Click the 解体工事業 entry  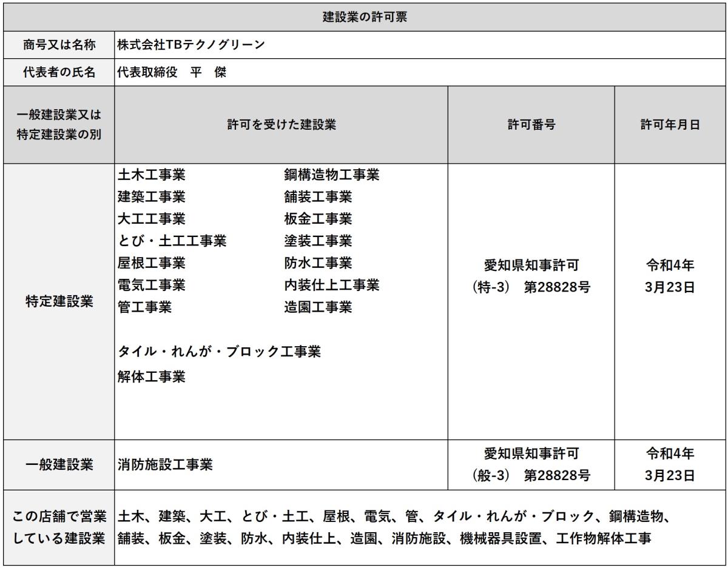point(152,377)
